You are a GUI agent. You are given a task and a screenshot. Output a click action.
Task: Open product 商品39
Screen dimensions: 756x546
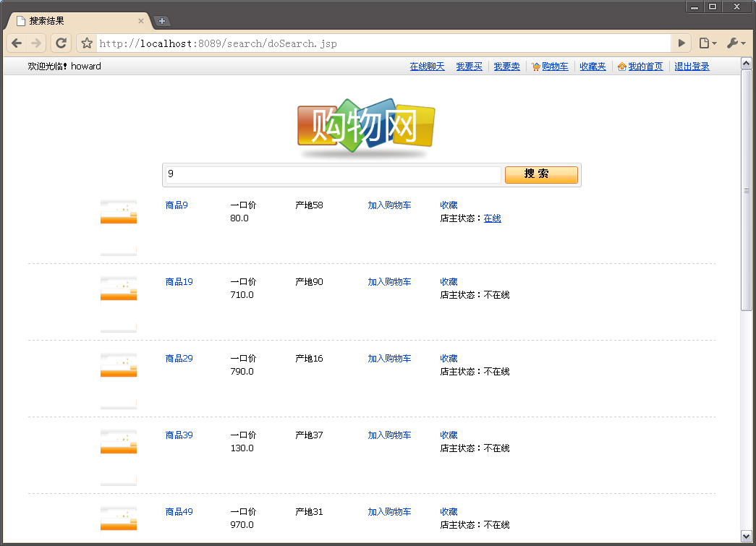(179, 435)
